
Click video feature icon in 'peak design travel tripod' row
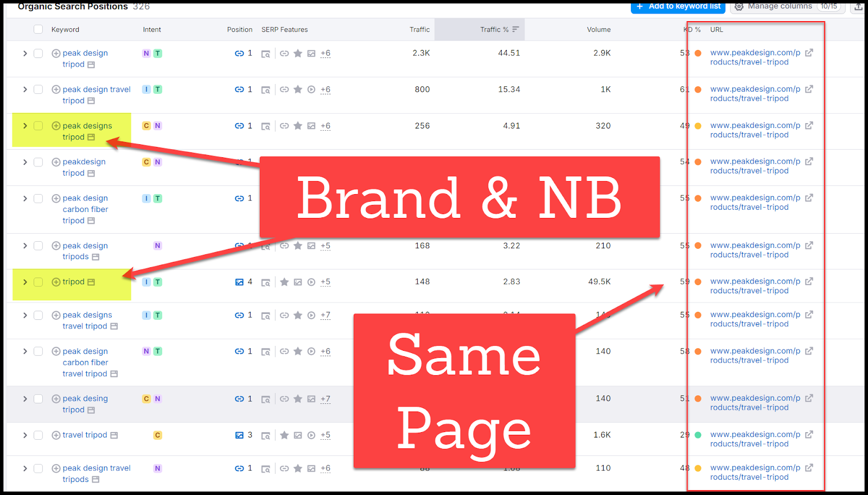(x=311, y=89)
